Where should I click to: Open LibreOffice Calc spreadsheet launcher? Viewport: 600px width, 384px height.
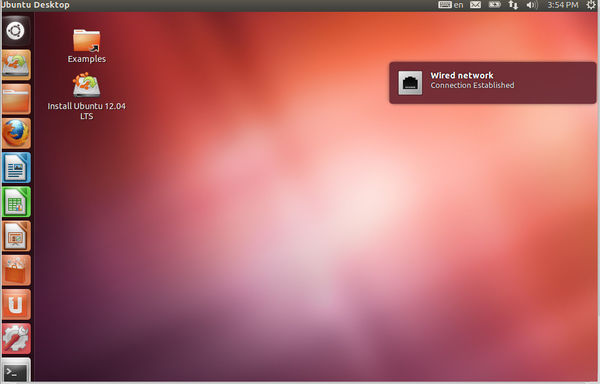tap(16, 202)
